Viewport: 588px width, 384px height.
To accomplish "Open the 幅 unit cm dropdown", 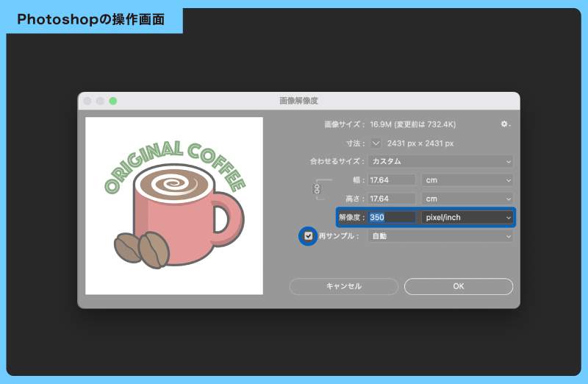I will point(467,179).
